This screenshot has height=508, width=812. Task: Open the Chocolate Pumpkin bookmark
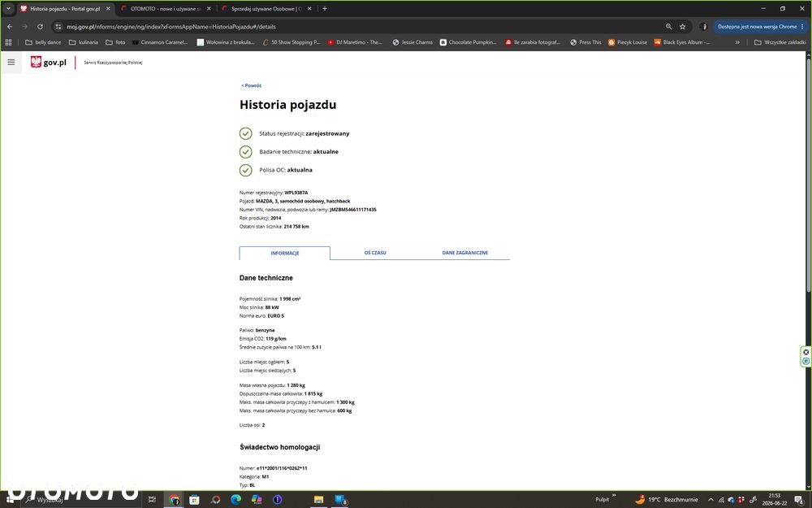coord(469,42)
